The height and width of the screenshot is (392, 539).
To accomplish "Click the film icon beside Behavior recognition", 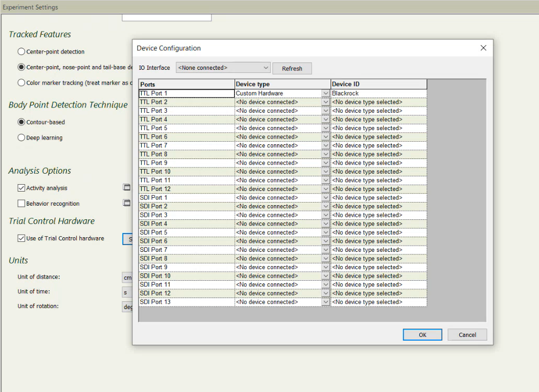I will coord(126,203).
